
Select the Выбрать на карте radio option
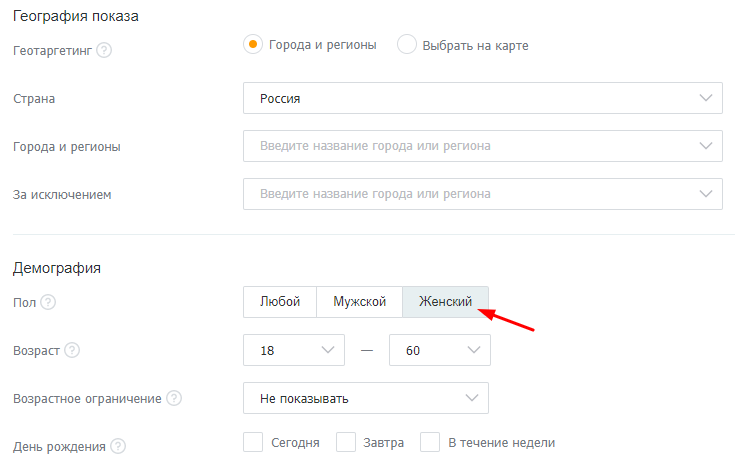coord(407,45)
